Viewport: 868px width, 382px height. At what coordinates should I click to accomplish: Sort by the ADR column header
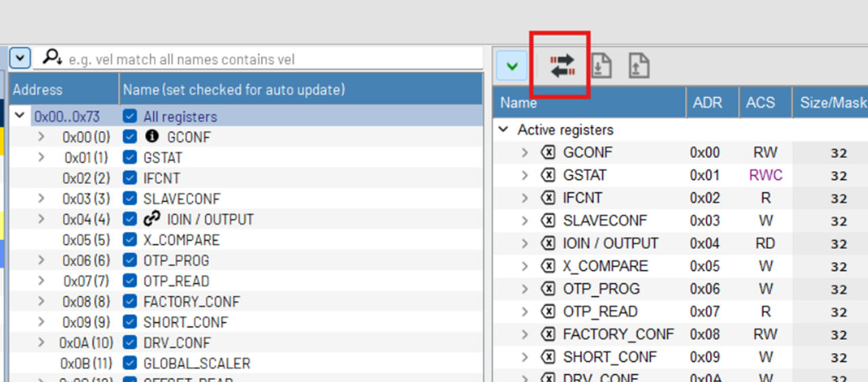click(707, 102)
